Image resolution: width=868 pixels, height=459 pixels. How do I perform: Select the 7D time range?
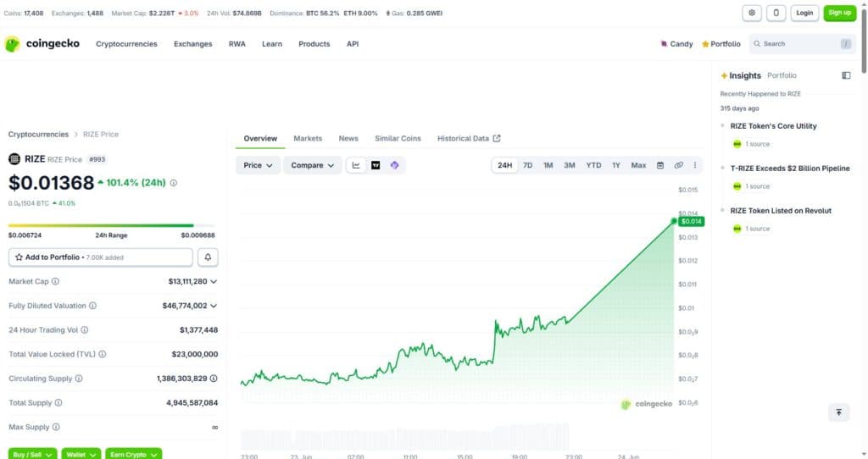click(527, 165)
